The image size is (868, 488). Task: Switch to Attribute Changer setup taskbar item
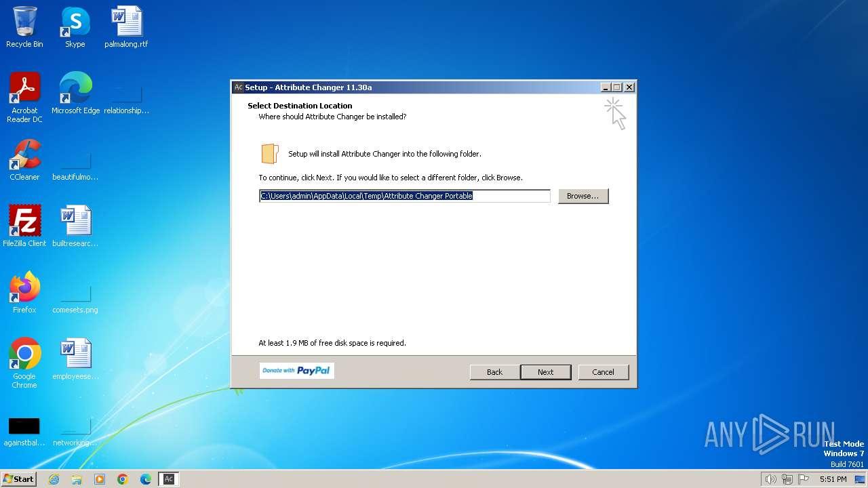click(x=169, y=479)
